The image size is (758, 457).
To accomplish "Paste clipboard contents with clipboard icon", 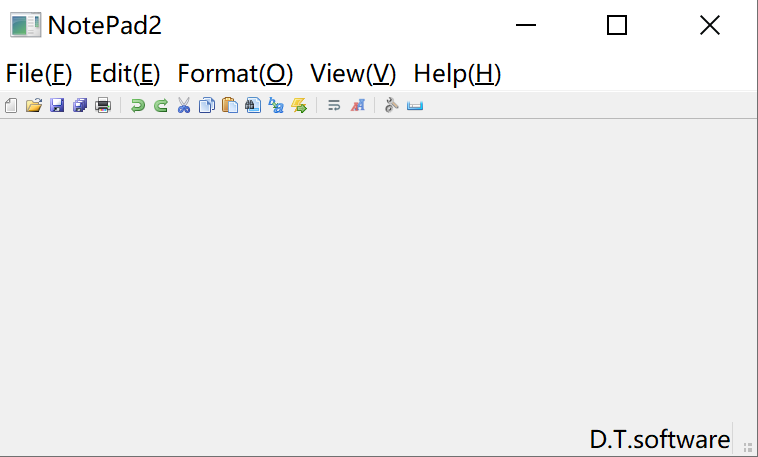I will click(230, 105).
